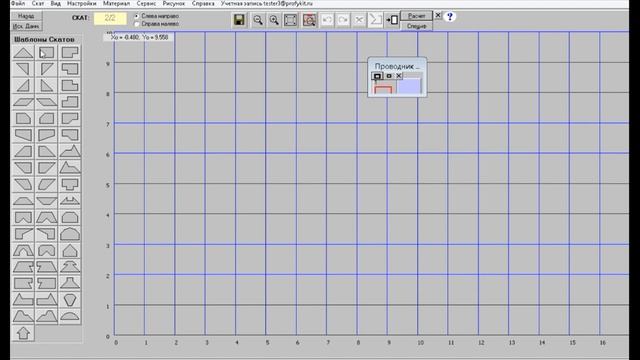Click the zoom in magnifier icon
Screen dimensions: 640x360
(274, 20)
